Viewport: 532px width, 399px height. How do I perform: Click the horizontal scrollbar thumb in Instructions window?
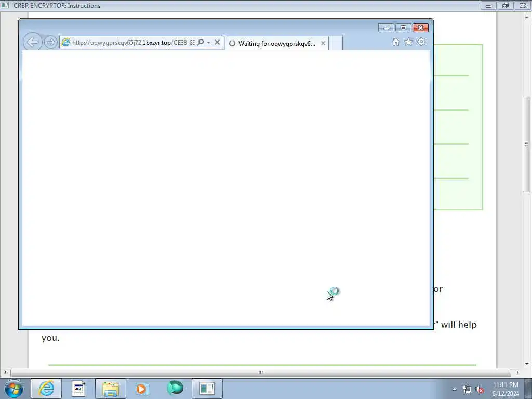point(261,373)
